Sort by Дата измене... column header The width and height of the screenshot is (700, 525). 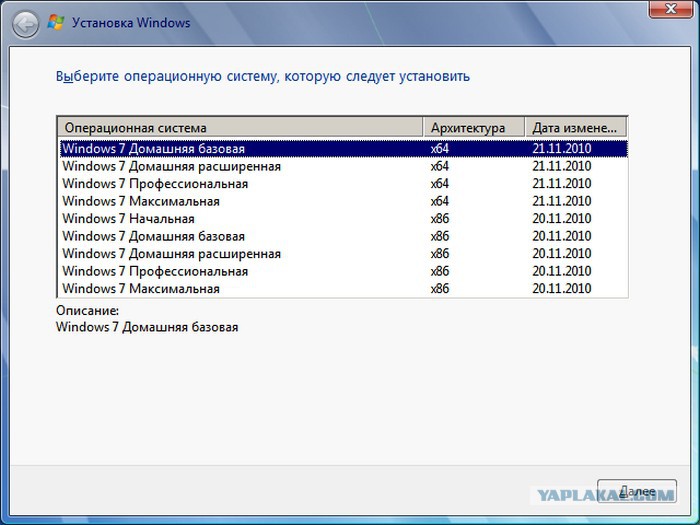(x=576, y=128)
